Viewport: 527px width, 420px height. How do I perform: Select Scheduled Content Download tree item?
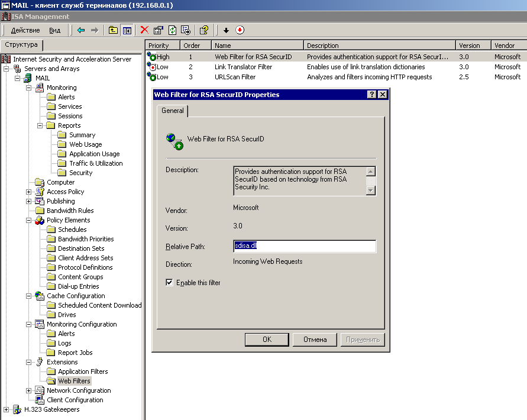tap(100, 305)
